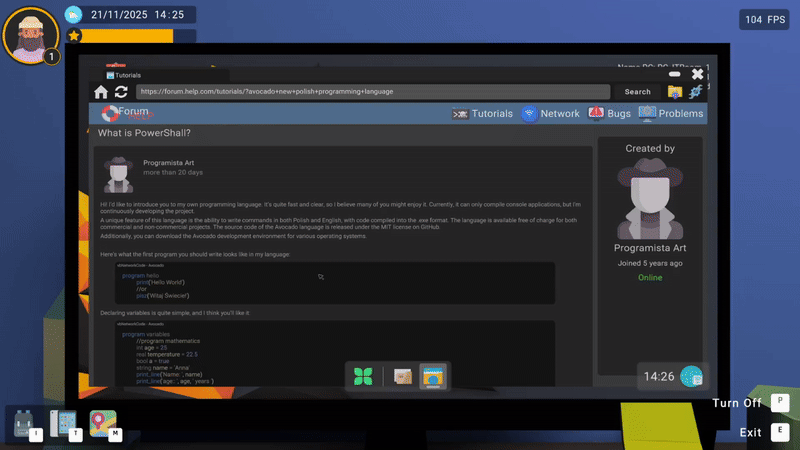Open the file box app in taskbar

tap(403, 377)
